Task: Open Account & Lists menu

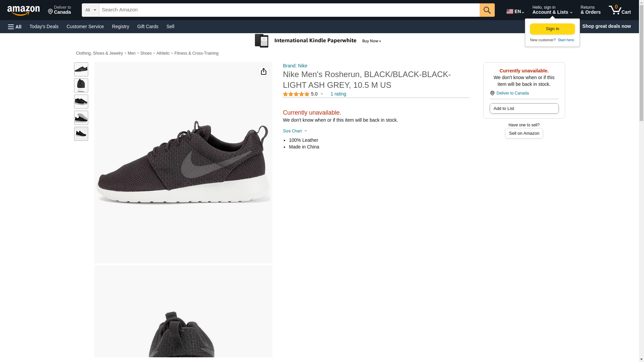Action: click(552, 10)
